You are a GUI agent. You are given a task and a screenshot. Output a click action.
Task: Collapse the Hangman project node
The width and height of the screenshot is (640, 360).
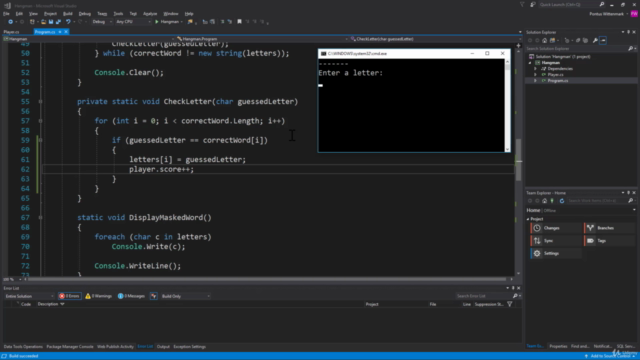point(530,63)
